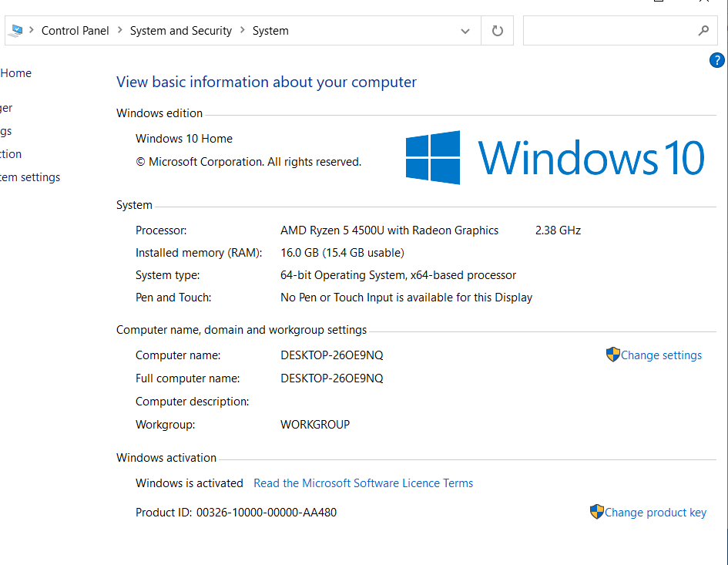Select the WORKGROUP value
This screenshot has height=565, width=728.
click(x=315, y=425)
